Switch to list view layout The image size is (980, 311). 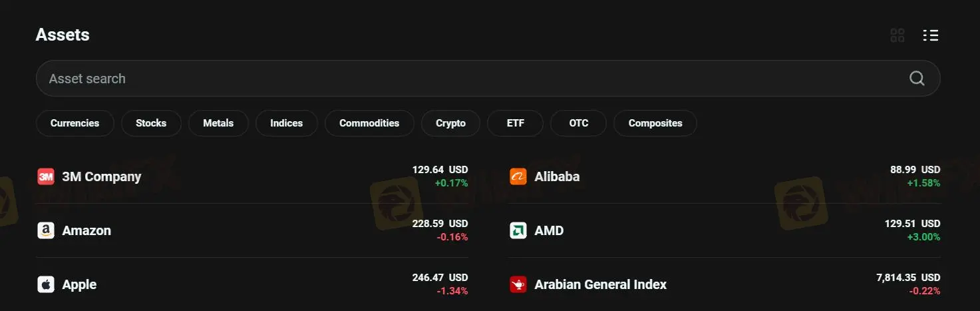click(x=931, y=35)
